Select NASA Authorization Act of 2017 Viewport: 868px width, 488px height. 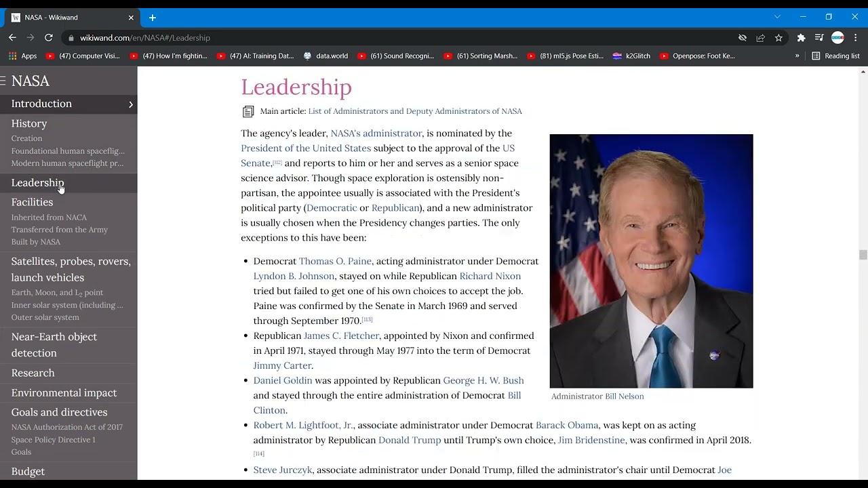pos(67,427)
